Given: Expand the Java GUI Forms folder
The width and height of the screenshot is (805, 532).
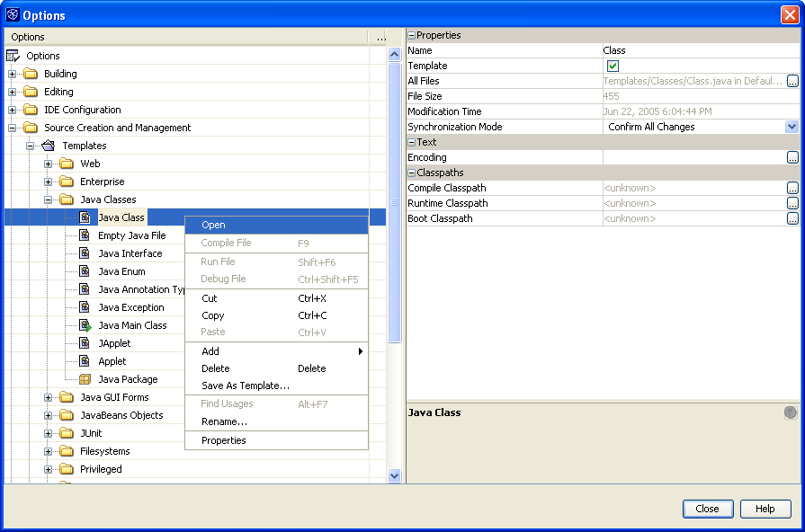Looking at the screenshot, I should tap(49, 397).
